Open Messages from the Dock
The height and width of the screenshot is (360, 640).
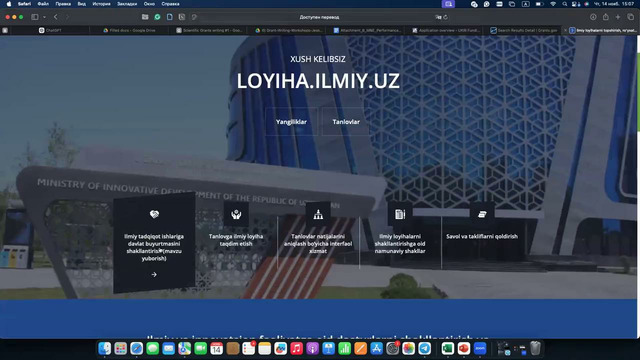pos(153,348)
